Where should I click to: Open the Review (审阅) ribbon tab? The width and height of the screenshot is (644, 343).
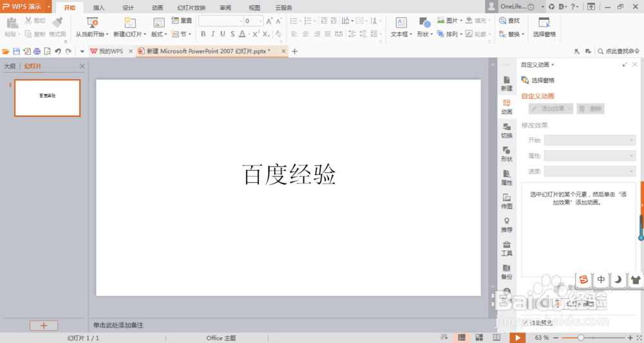coord(225,7)
